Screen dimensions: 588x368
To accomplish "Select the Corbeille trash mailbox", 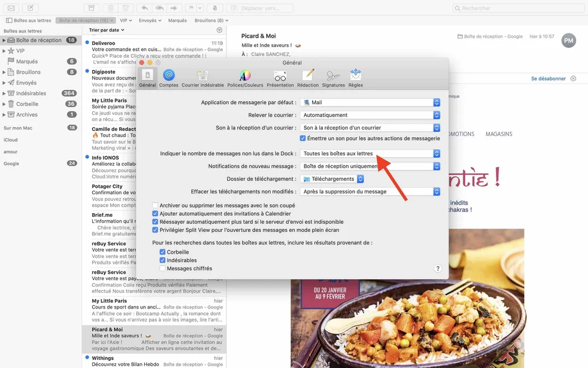I will [41, 104].
